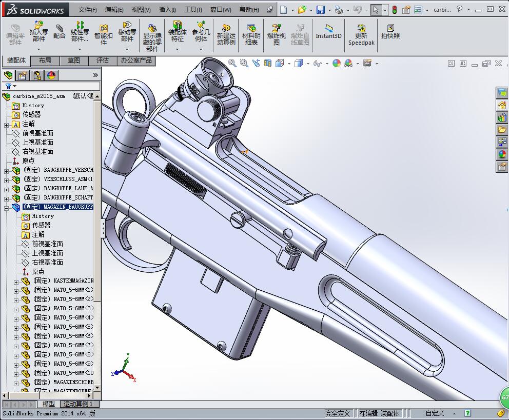
Task: Open ConfigurationManager tab icon
Action: pyautogui.click(x=37, y=75)
